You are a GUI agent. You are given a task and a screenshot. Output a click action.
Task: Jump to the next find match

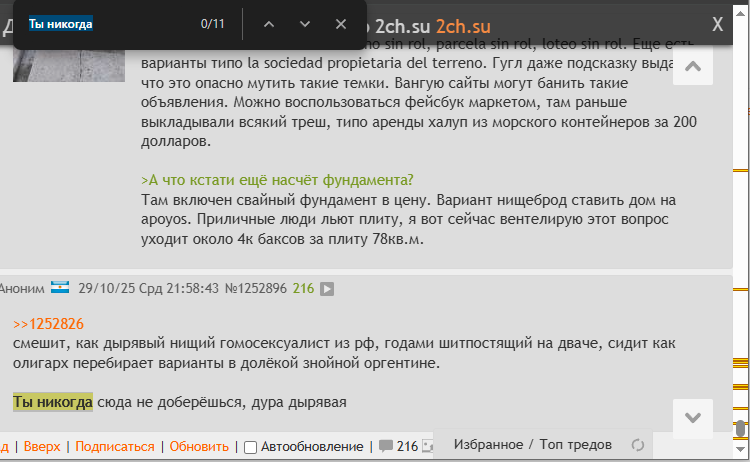305,24
